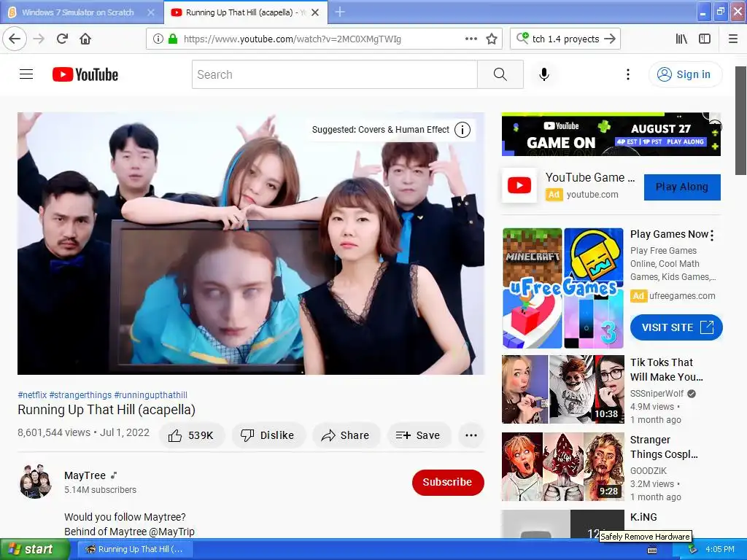Open Play Games Now ad options menu
Viewport: 747px width, 560px height.
point(712,235)
